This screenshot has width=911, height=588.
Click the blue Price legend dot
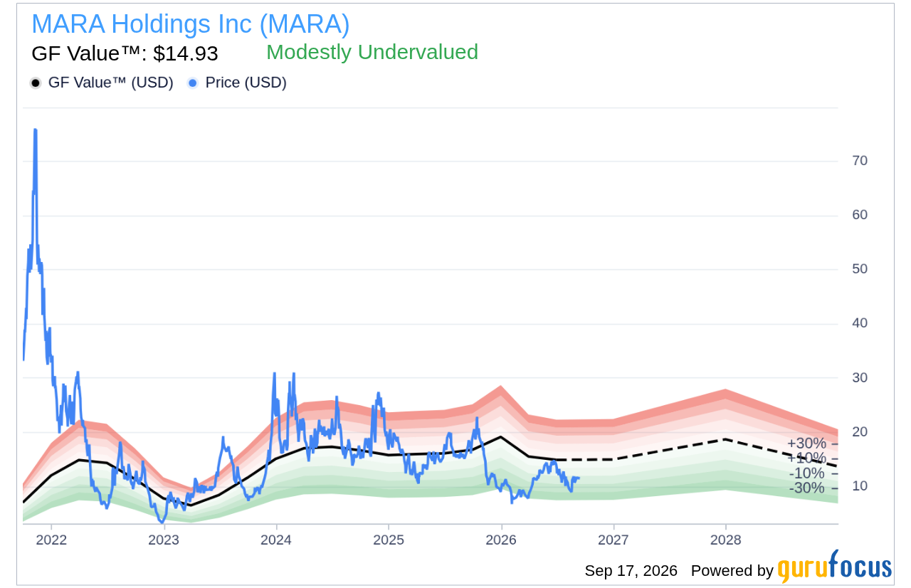[x=193, y=83]
